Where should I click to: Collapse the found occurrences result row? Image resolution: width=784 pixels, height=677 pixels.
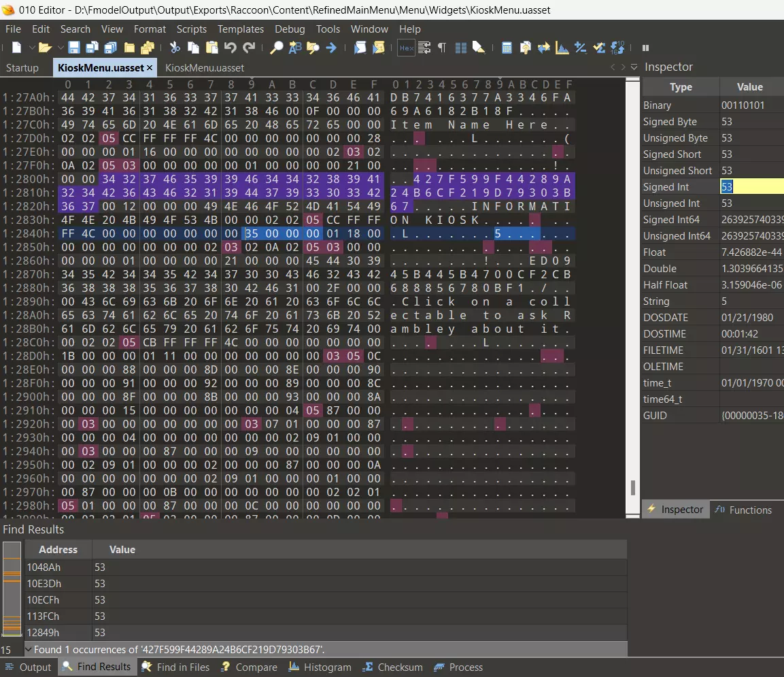pos(29,650)
